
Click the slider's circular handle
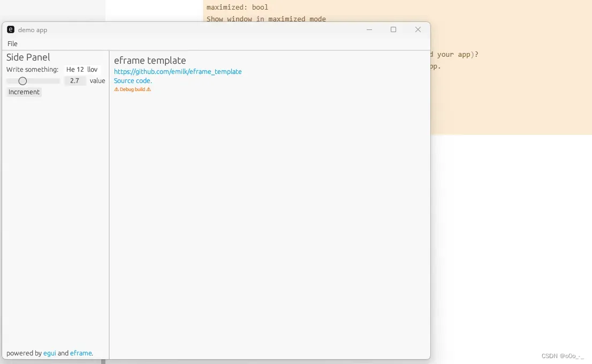[x=22, y=81]
